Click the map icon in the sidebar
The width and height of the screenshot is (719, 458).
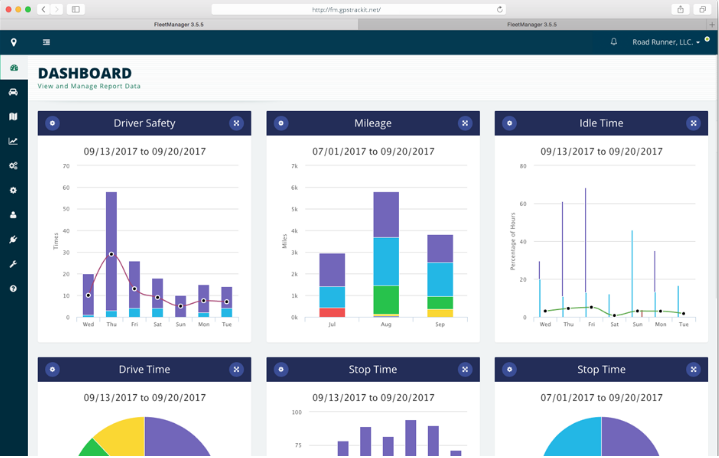[x=13, y=117]
